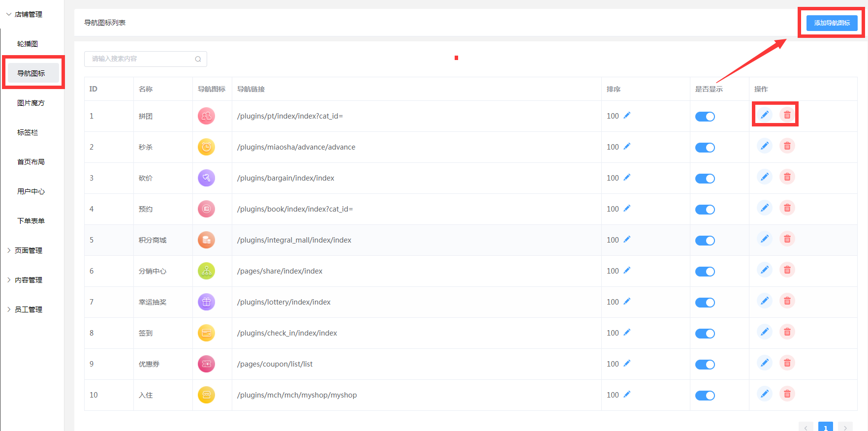The width and height of the screenshot is (868, 431).
Task: Delete the 签到 row entry
Action: [x=787, y=332]
